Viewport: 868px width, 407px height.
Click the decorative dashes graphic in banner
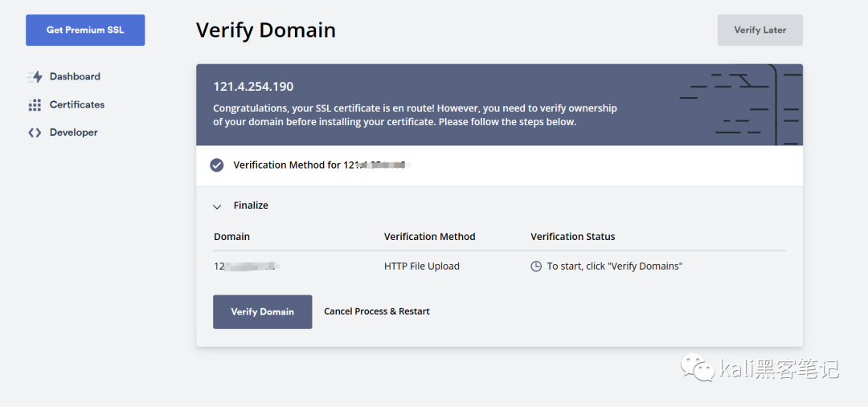pyautogui.click(x=740, y=104)
